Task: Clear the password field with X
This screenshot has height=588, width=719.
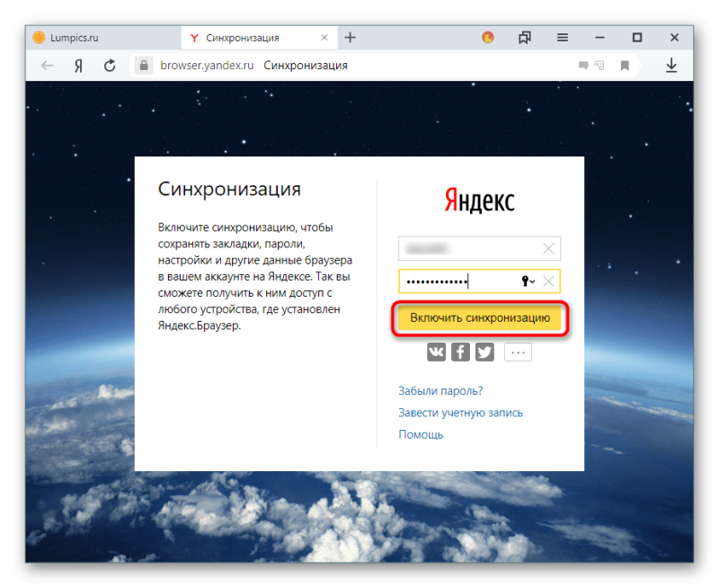Action: point(548,281)
